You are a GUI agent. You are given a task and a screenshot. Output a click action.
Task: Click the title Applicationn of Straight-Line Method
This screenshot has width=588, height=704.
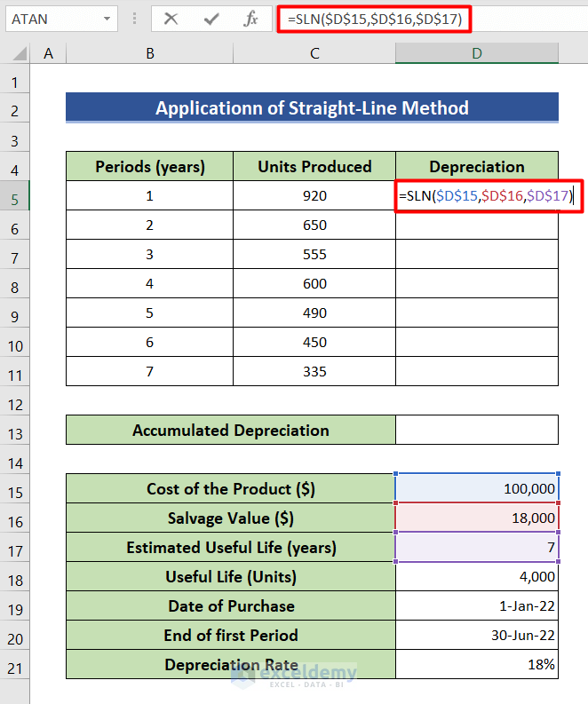pyautogui.click(x=312, y=107)
